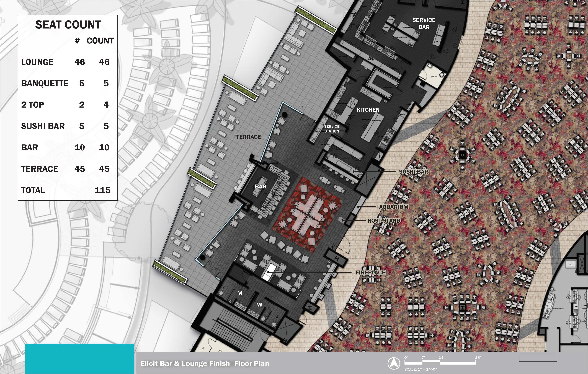Click the men's restroom M label
This screenshot has height=374, width=588.
240,293
